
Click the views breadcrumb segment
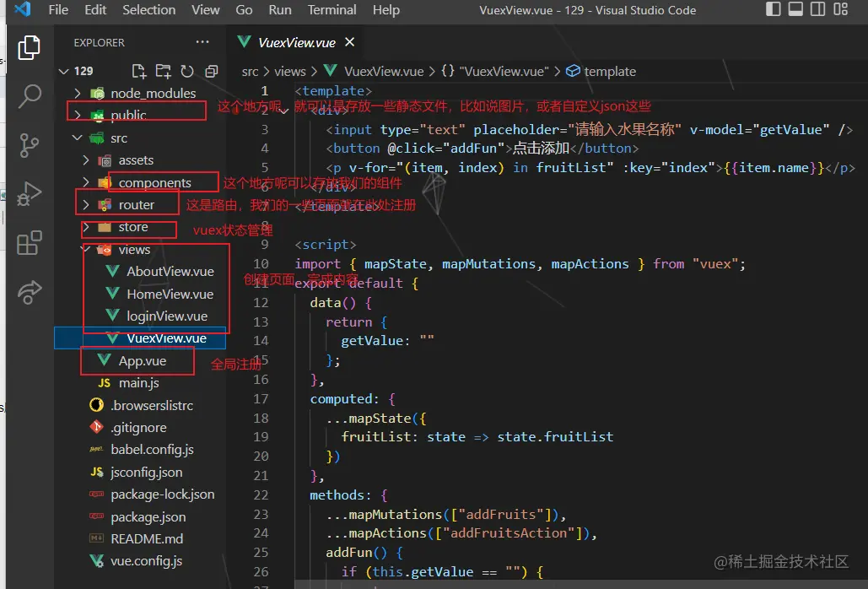[290, 72]
